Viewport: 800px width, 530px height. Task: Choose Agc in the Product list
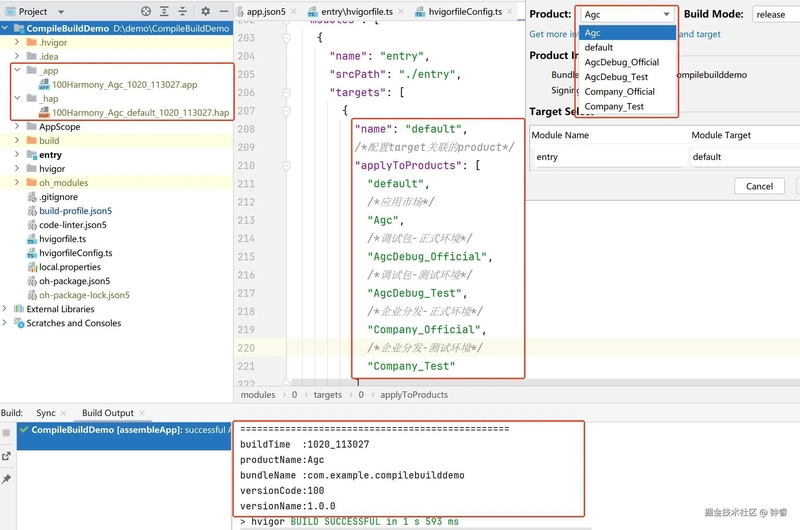[x=627, y=33]
